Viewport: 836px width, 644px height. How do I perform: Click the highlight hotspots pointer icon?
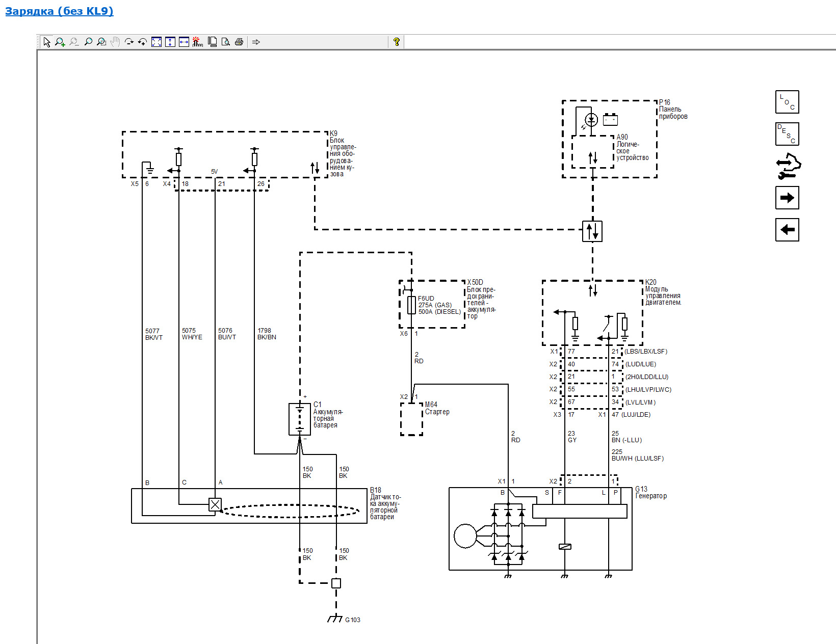coord(198,42)
